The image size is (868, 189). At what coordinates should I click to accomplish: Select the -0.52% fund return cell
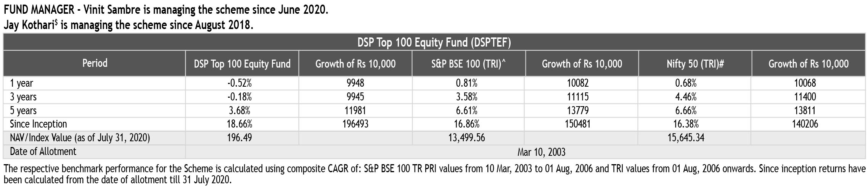239,83
